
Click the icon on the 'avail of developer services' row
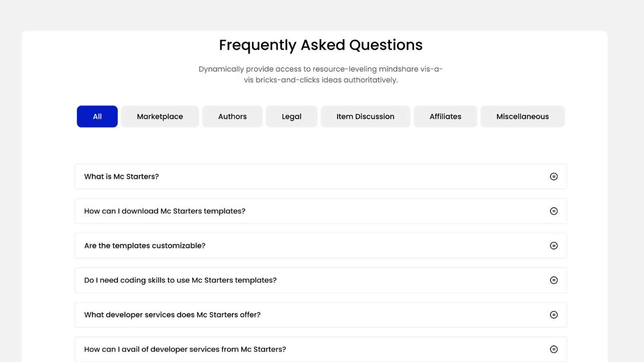click(x=553, y=349)
